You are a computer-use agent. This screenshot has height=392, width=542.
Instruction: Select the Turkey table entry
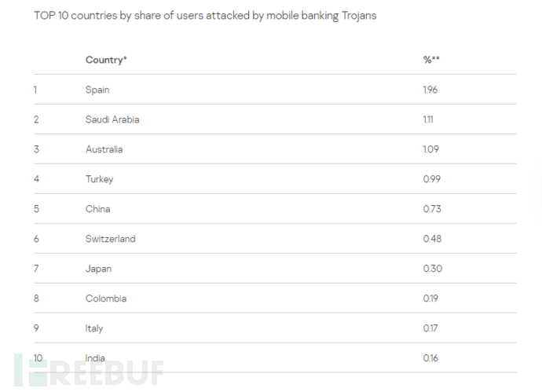click(99, 179)
